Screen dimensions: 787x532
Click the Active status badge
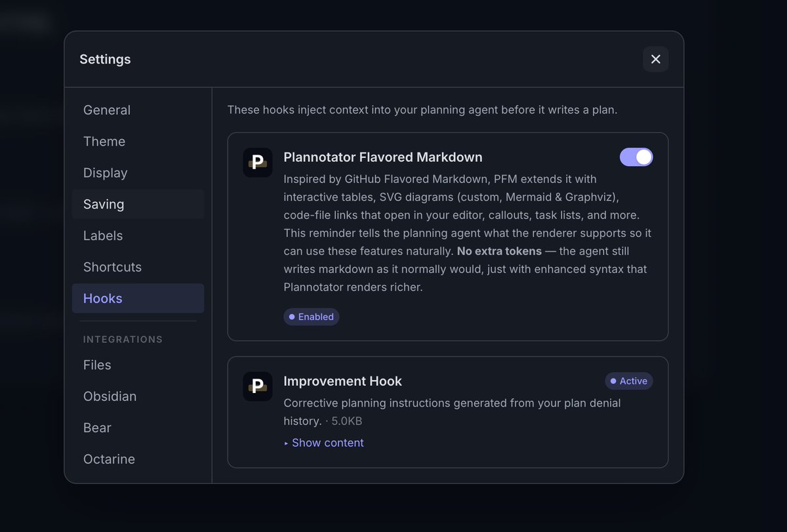point(629,381)
